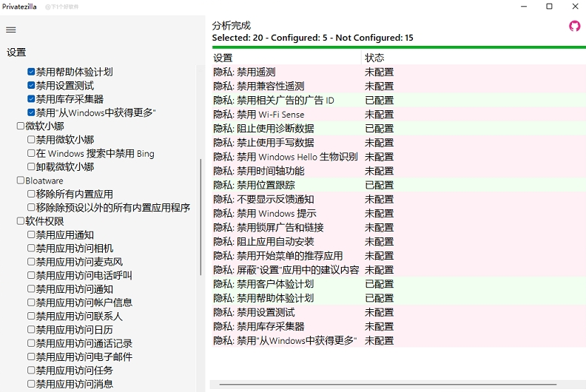Viewport: 586px width, 392px height.
Task: Check 卸载微软小娜 option
Action: click(31, 166)
